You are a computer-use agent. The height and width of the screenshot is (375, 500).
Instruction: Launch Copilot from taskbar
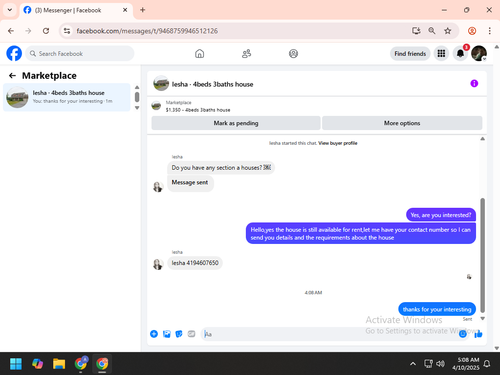pos(37,364)
